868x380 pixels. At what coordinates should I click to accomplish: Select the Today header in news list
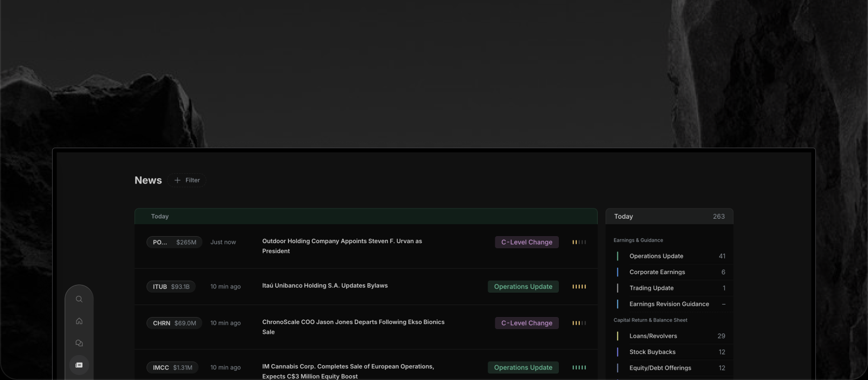366,216
